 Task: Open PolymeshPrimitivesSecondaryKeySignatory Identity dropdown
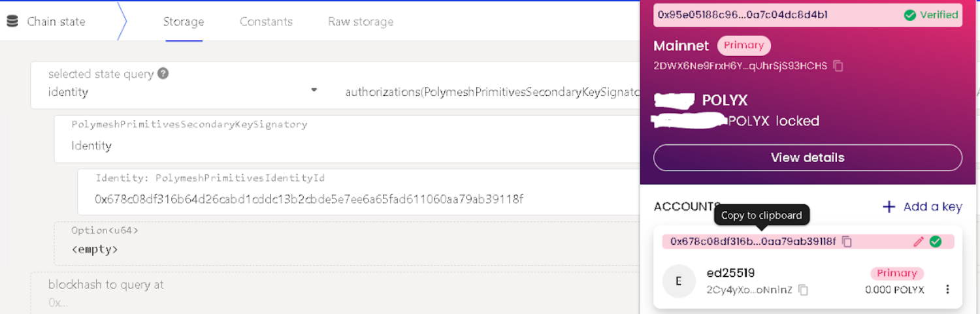tap(327, 146)
